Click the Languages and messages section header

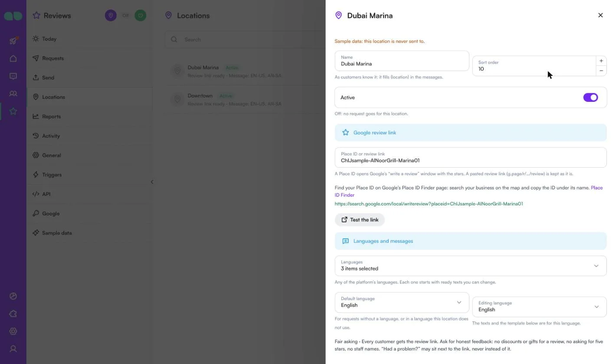[471, 241]
